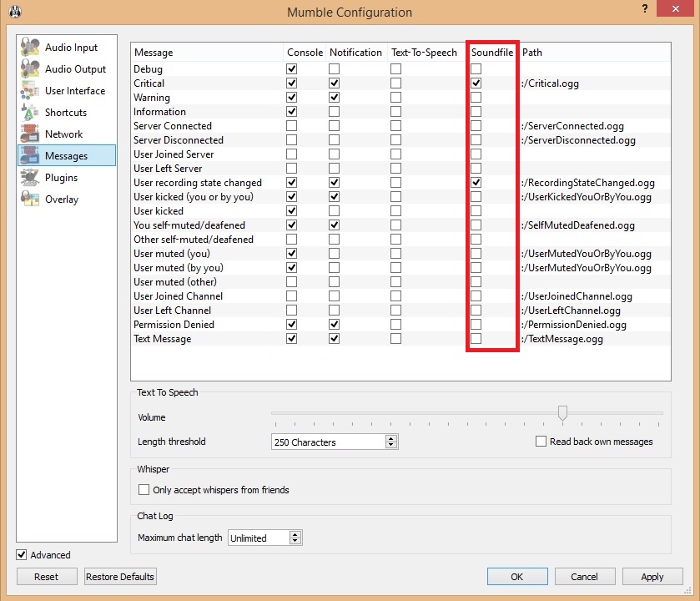
Task: Select the Shortcuts icon
Action: click(30, 113)
